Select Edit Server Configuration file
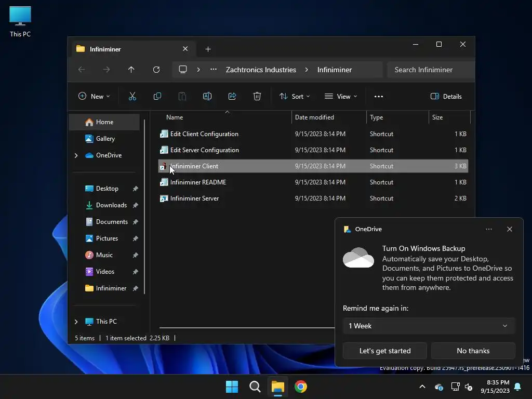The height and width of the screenshot is (399, 532). click(x=313, y=150)
